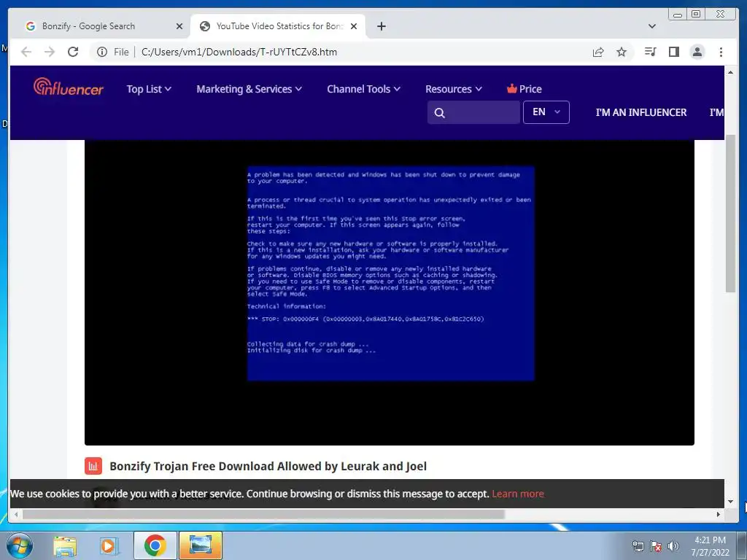Open the media control playlist icon
The image size is (747, 560).
coord(650,52)
